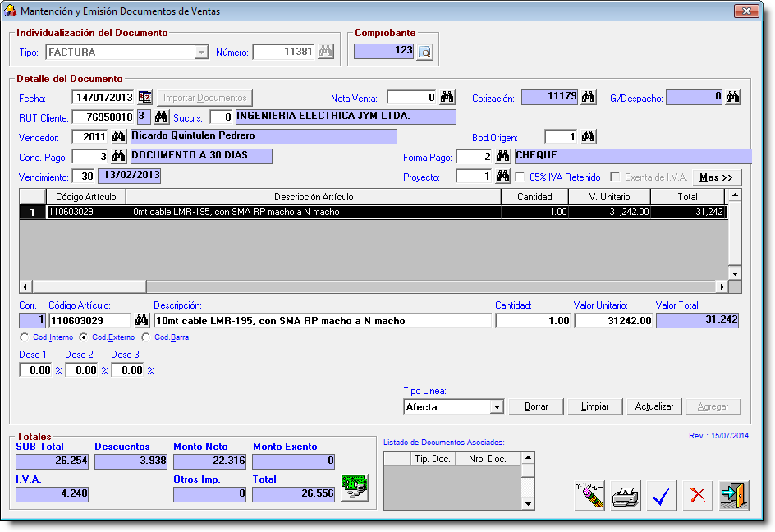This screenshot has height=532, width=775.
Task: Click the Vencimiento days field showing 30
Action: tap(84, 177)
